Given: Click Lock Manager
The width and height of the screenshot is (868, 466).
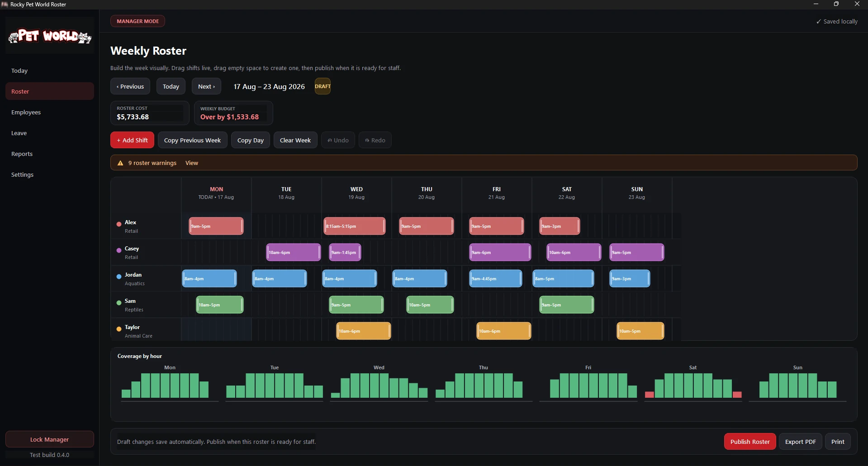Looking at the screenshot, I should (50, 439).
